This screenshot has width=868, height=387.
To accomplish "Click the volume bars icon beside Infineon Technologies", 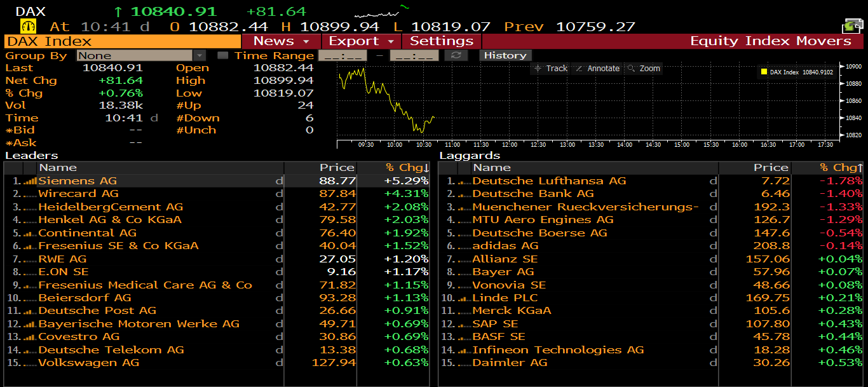I will pyautogui.click(x=465, y=350).
